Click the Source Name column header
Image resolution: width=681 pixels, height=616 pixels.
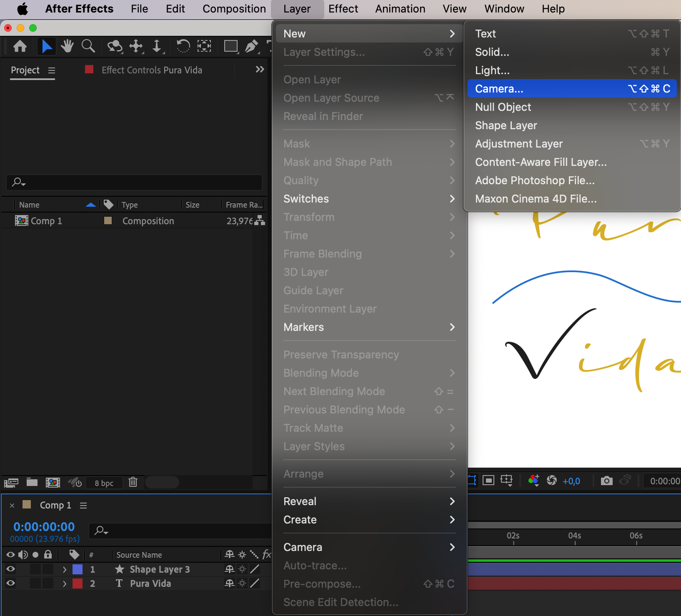point(139,555)
